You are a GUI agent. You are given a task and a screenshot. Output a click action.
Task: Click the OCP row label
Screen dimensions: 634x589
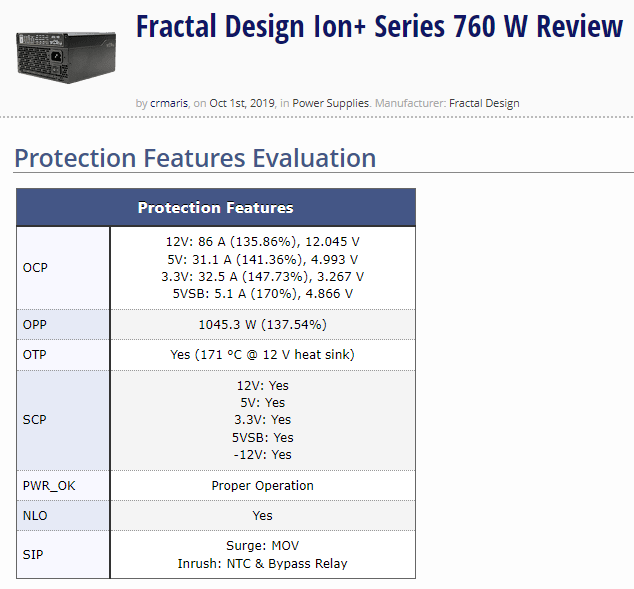[35, 268]
